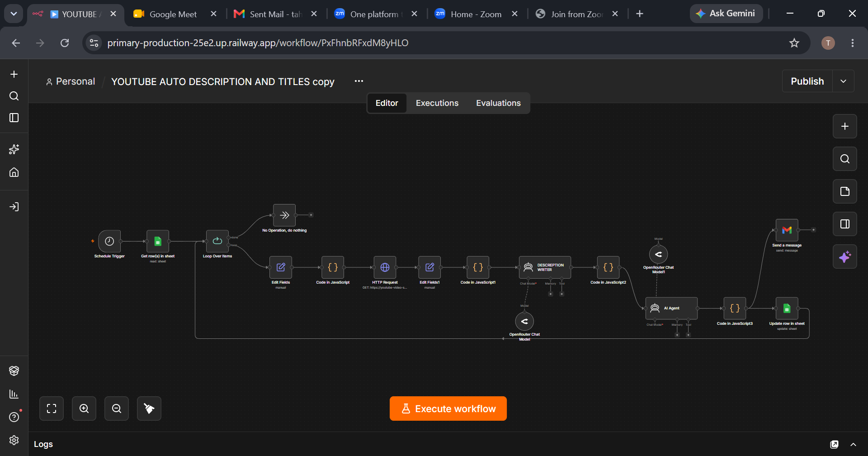Select the Gmail Send a message node

click(x=787, y=230)
